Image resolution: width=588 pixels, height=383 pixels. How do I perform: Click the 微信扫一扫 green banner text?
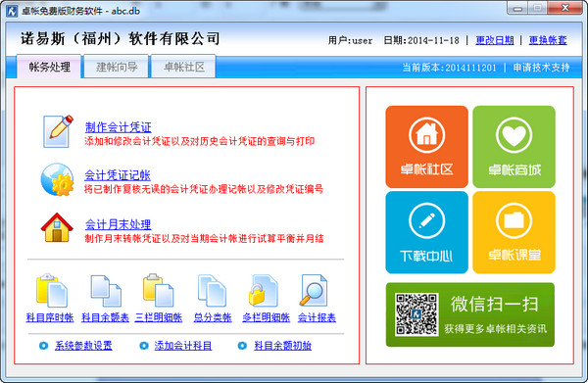pyautogui.click(x=495, y=305)
